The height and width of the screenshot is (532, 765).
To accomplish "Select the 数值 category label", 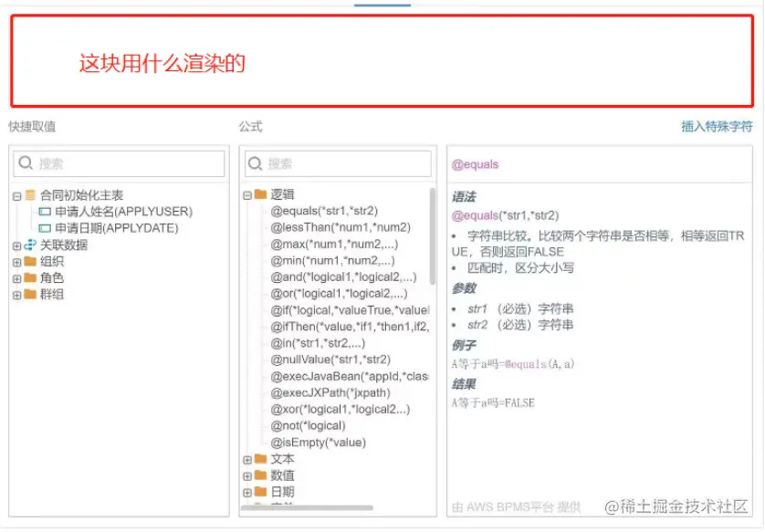I will pyautogui.click(x=282, y=476).
